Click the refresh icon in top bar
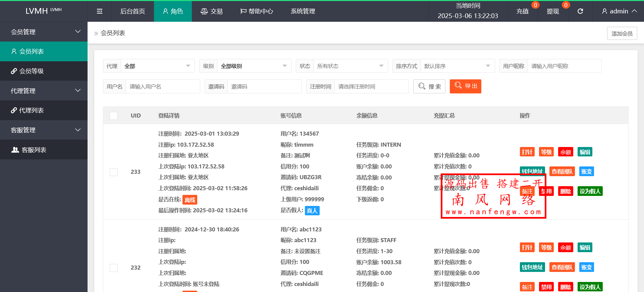 pyautogui.click(x=580, y=11)
